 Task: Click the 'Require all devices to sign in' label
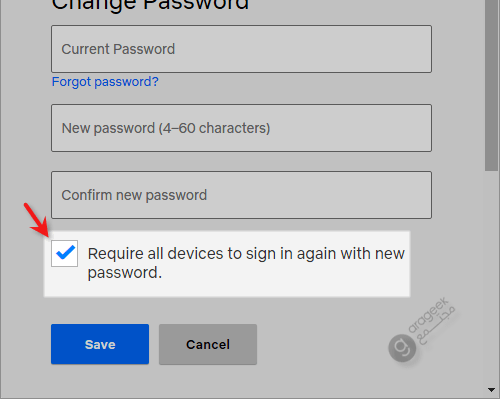tap(246, 263)
